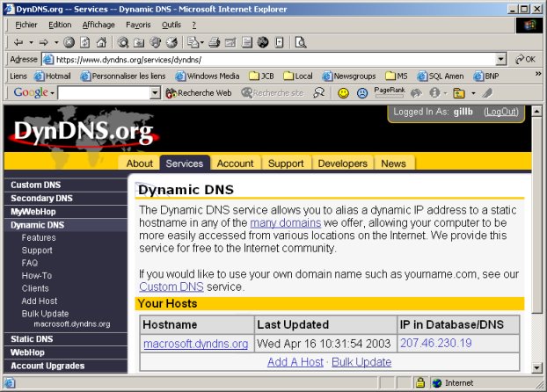Open the Google search box dropdown arrow
The width and height of the screenshot is (547, 392).
[x=155, y=93]
